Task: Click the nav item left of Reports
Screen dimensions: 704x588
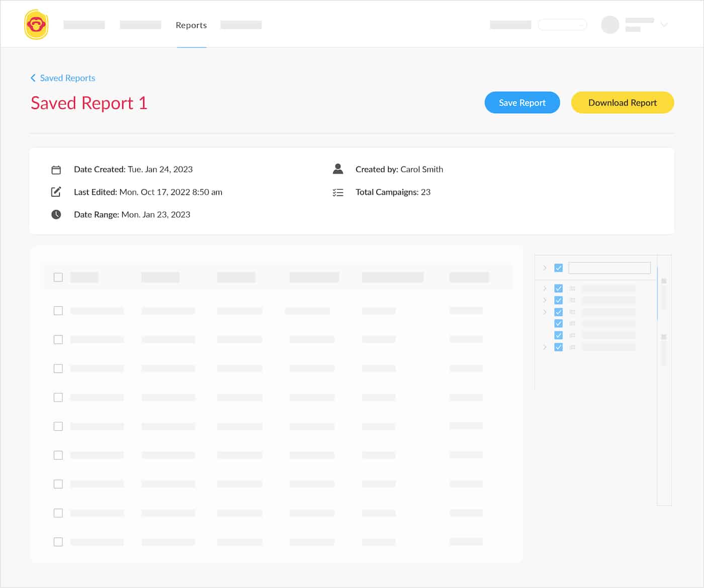Action: click(140, 25)
